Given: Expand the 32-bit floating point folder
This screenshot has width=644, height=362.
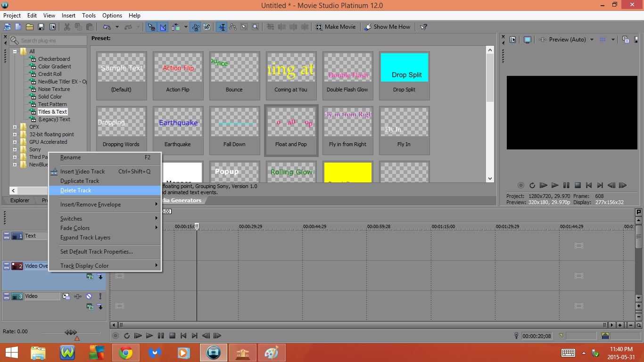Looking at the screenshot, I should pyautogui.click(x=15, y=134).
